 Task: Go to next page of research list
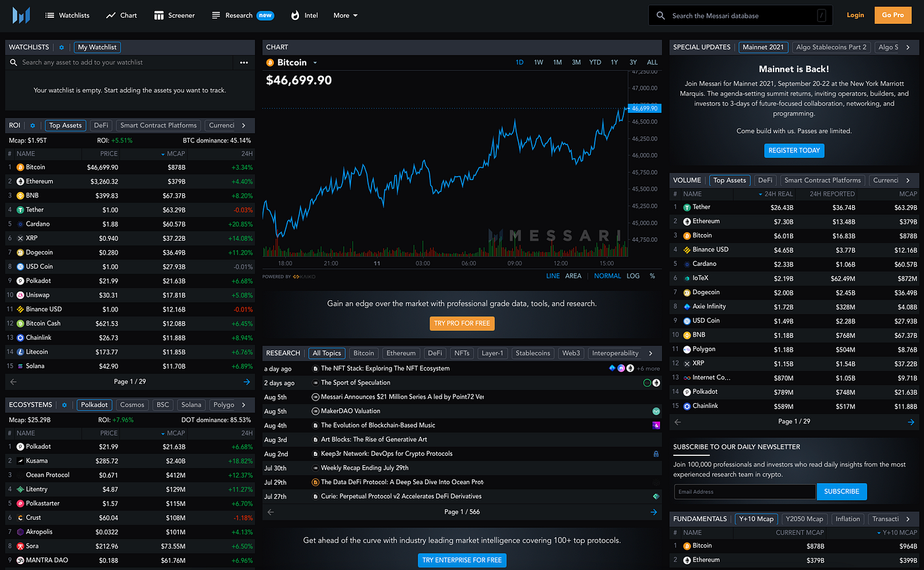653,512
